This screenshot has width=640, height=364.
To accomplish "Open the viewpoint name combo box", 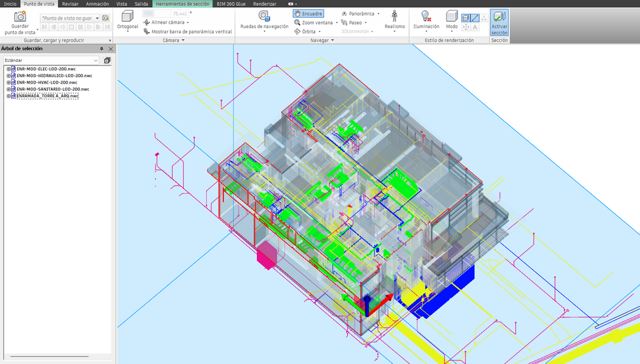I will click(x=70, y=18).
